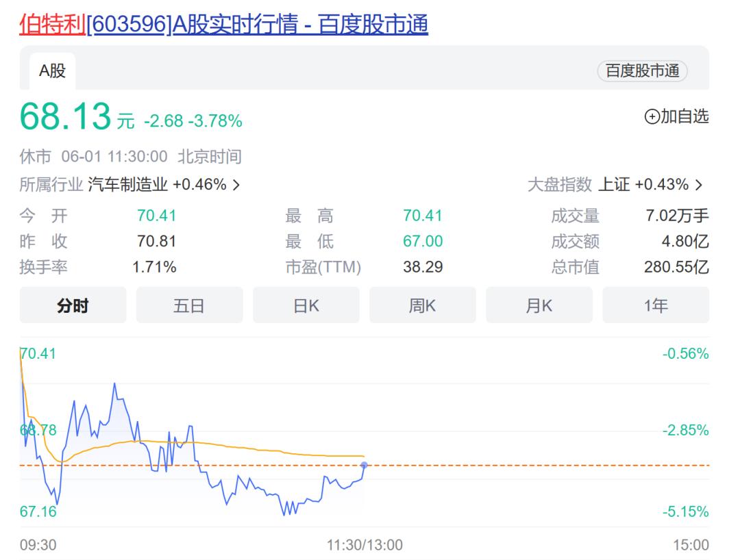Switch to the 分时 intraday chart tab
The height and width of the screenshot is (560, 740).
[72, 306]
